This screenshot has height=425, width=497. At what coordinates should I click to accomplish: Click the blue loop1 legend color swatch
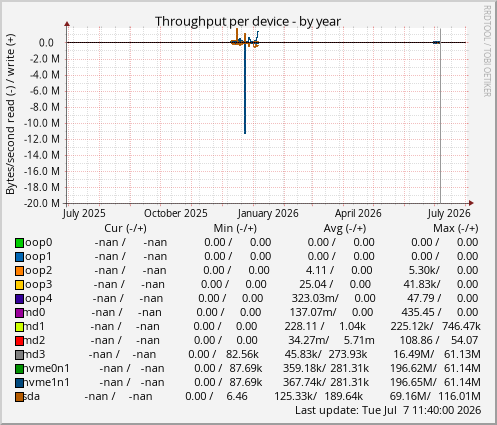click(x=19, y=257)
